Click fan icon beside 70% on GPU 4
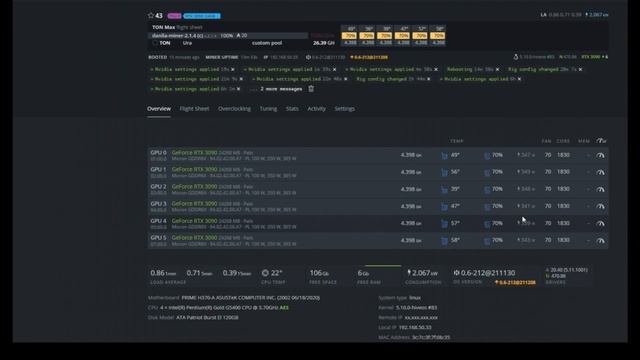The width and height of the screenshot is (640, 360). [x=487, y=224]
